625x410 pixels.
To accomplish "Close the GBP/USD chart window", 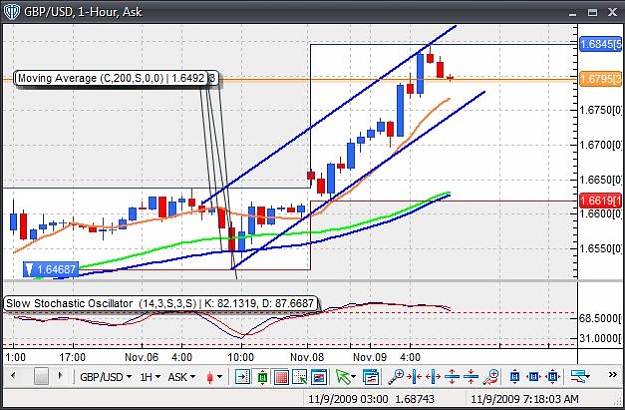I will [613, 12].
